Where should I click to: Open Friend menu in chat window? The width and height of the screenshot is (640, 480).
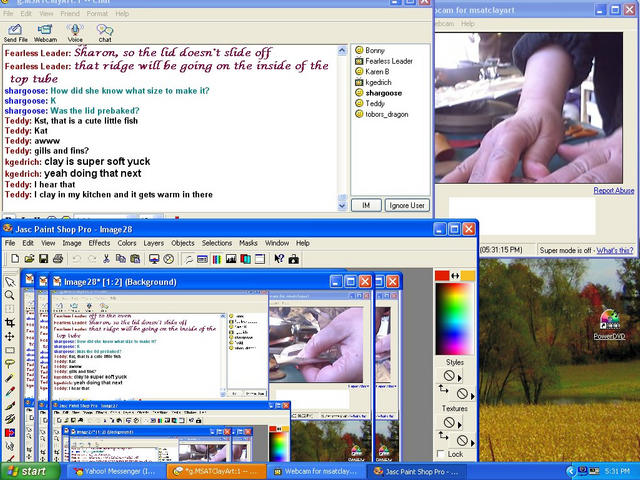pyautogui.click(x=70, y=13)
